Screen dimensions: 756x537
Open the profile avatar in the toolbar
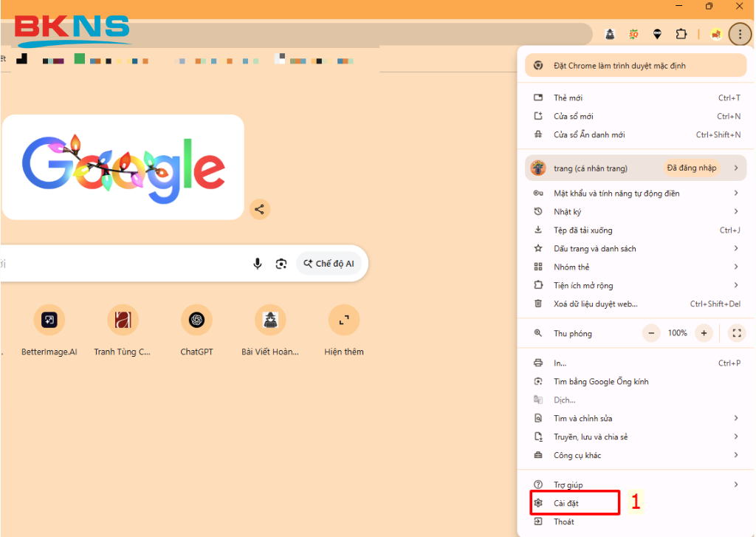(x=715, y=34)
